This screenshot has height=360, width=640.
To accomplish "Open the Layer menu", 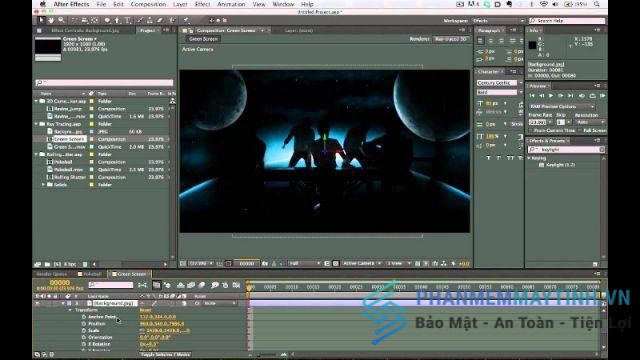I will click(180, 4).
